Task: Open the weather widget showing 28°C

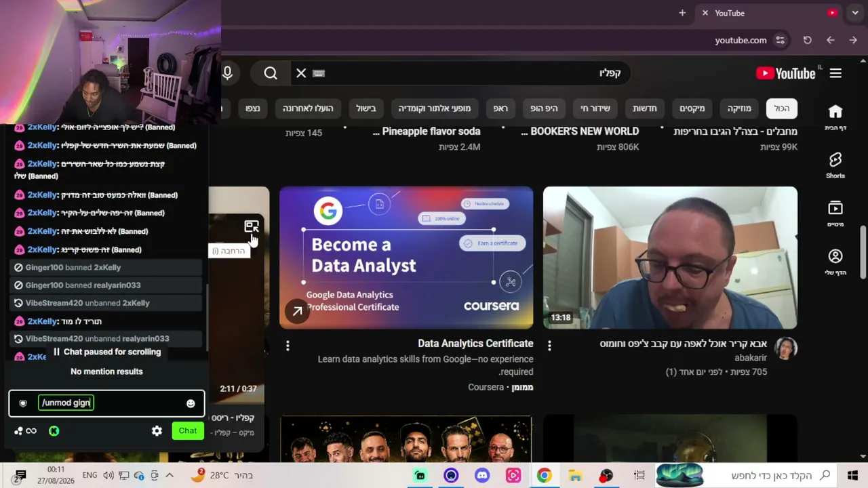Action: pyautogui.click(x=221, y=476)
